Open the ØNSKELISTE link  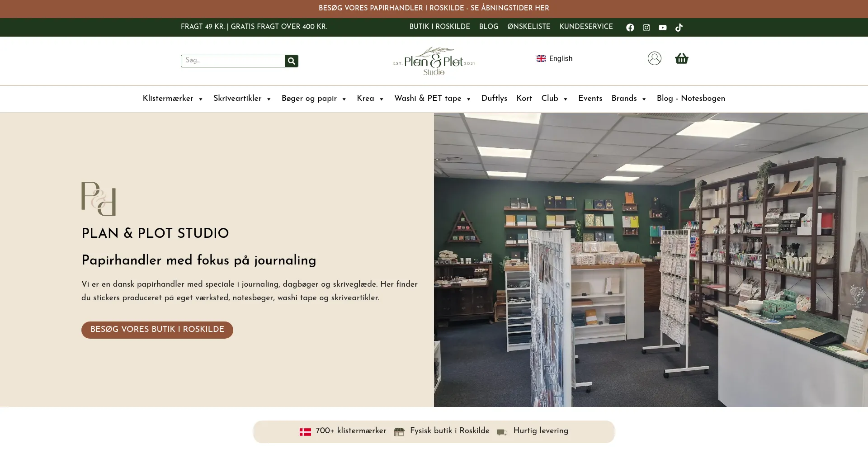(529, 27)
